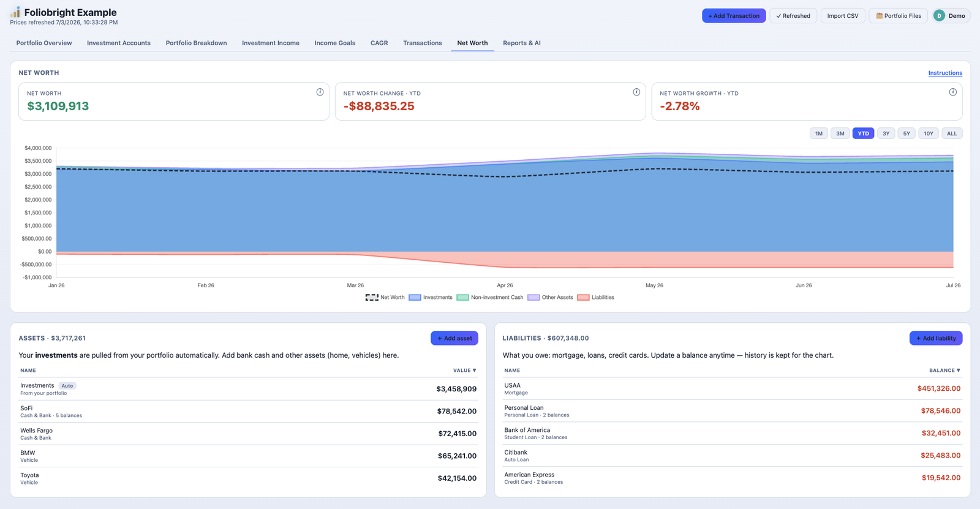Select the Wells Fargo asset row
The image size is (980, 509).
(248, 434)
